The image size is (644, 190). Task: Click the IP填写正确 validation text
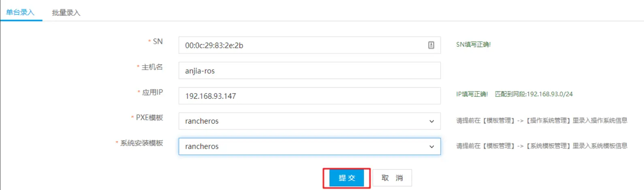click(x=472, y=94)
